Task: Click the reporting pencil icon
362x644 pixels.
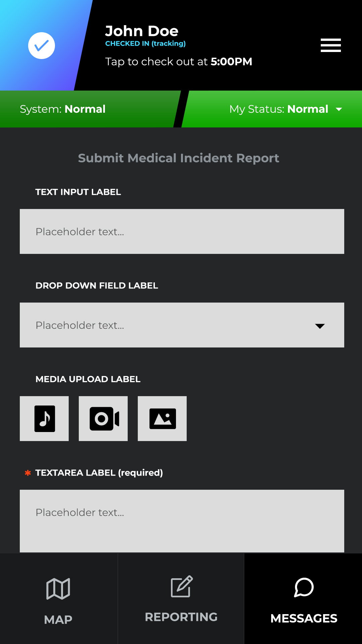Action: coord(182,586)
